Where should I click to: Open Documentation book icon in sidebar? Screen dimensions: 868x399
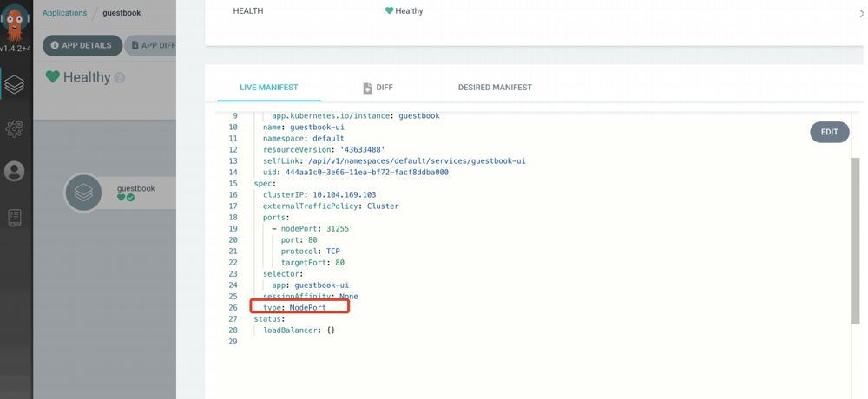click(x=15, y=218)
